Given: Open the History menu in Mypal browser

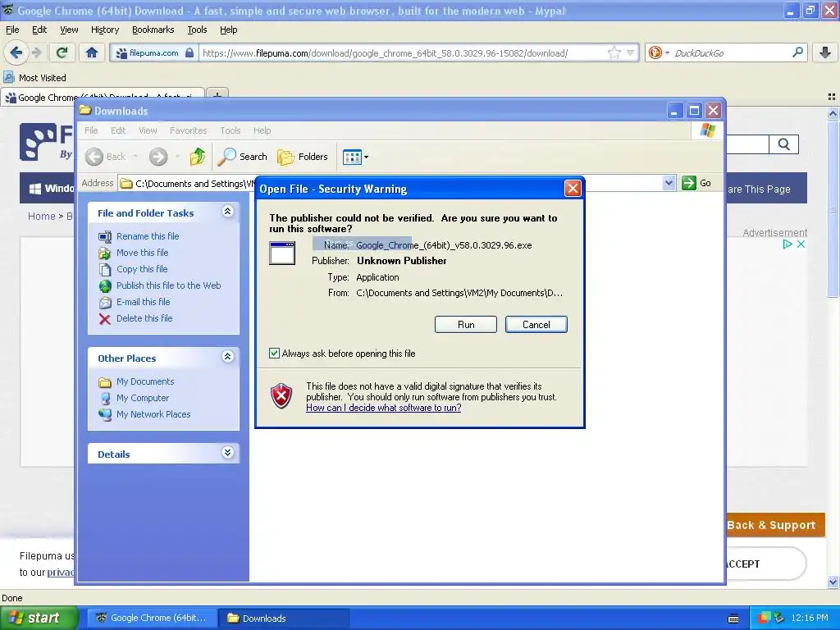Looking at the screenshot, I should 104,30.
